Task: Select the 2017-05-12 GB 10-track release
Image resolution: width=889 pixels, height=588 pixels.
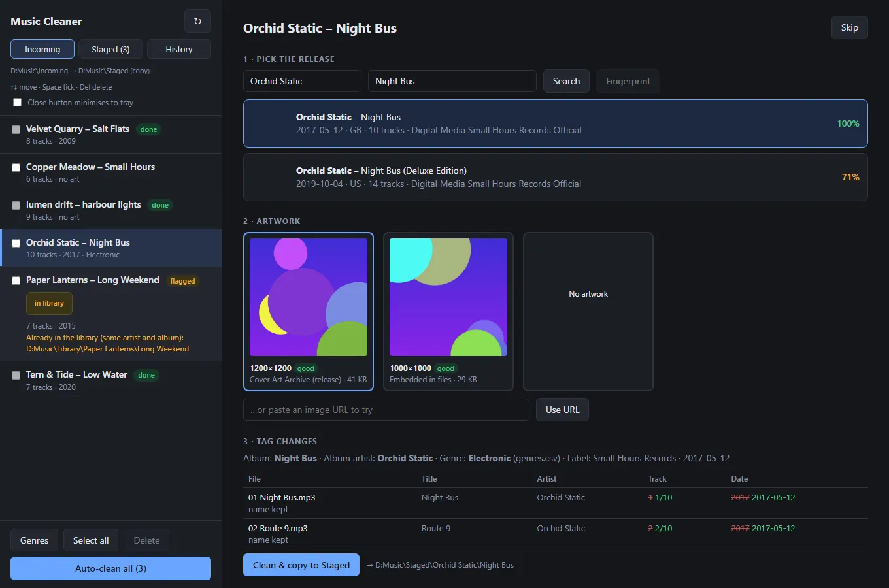Action: pyautogui.click(x=556, y=123)
